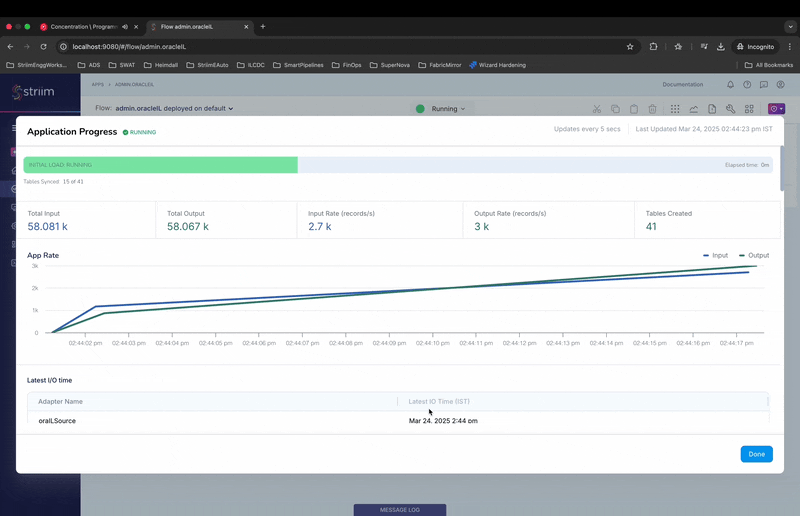Open the MESSAGE LOG panel
The height and width of the screenshot is (516, 800).
(399, 510)
